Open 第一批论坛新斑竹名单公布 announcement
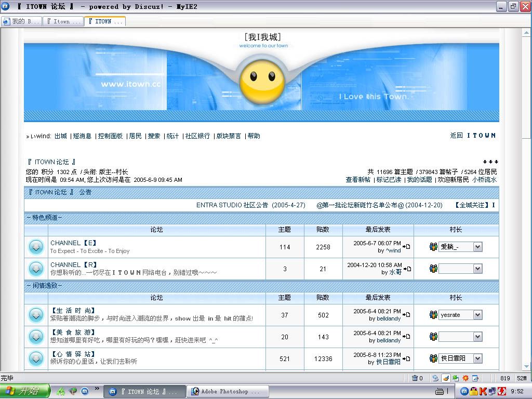This screenshot has height=399, width=532. point(379,205)
